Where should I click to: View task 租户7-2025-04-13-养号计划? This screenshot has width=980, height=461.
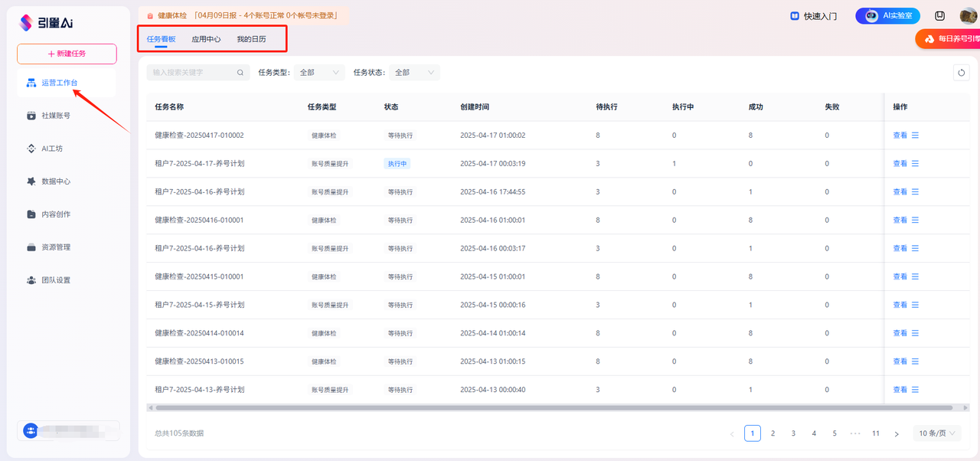point(900,391)
